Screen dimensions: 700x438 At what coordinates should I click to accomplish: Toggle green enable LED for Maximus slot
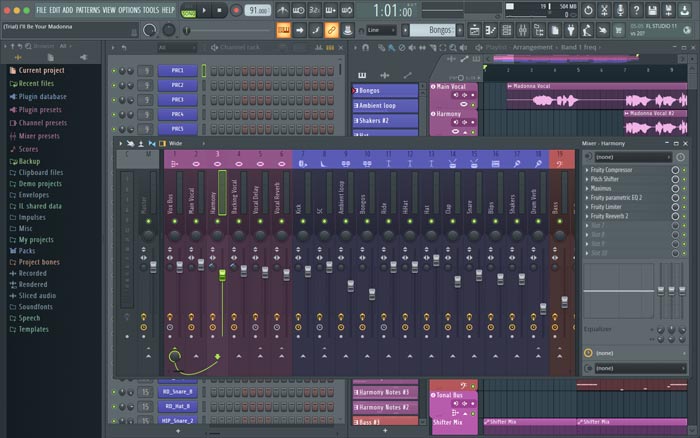coord(684,188)
